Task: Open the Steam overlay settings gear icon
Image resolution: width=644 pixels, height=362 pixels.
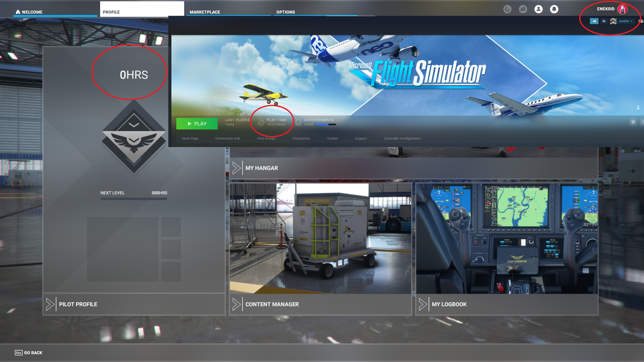Action: (x=633, y=121)
